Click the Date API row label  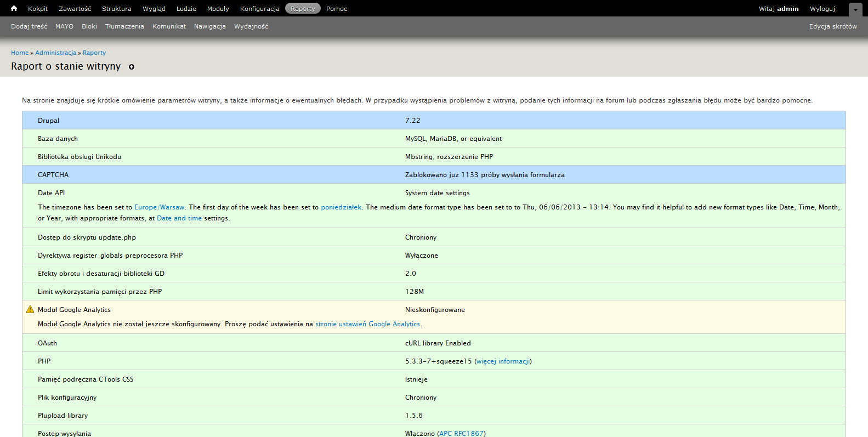[51, 193]
